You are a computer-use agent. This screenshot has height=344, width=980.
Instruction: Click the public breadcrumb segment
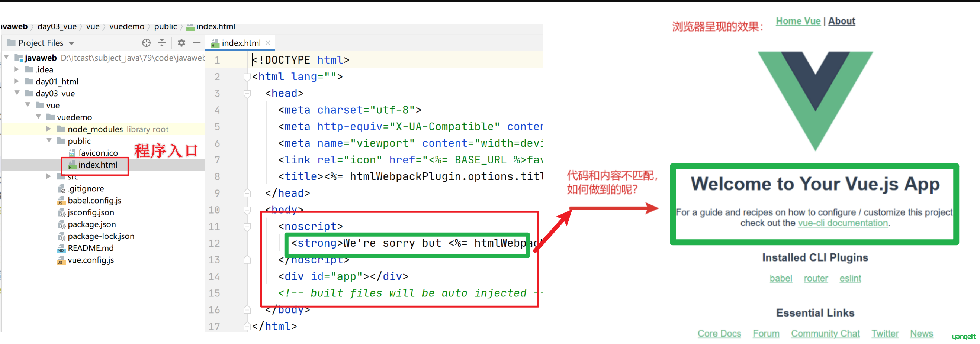(x=166, y=27)
